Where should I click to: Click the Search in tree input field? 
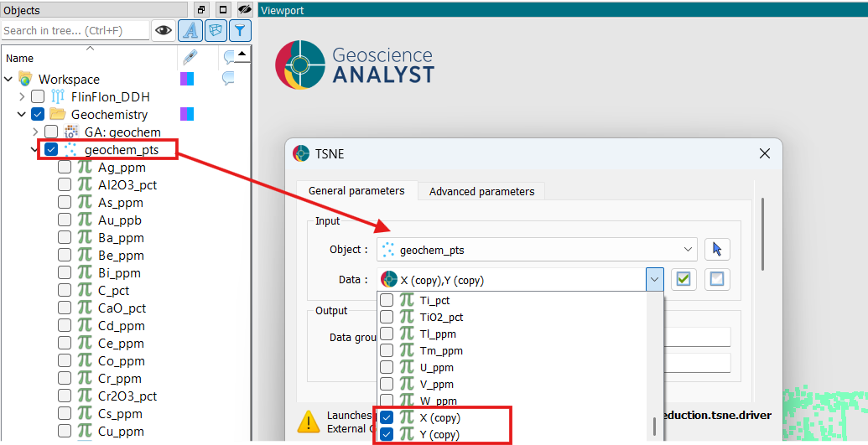(x=75, y=30)
